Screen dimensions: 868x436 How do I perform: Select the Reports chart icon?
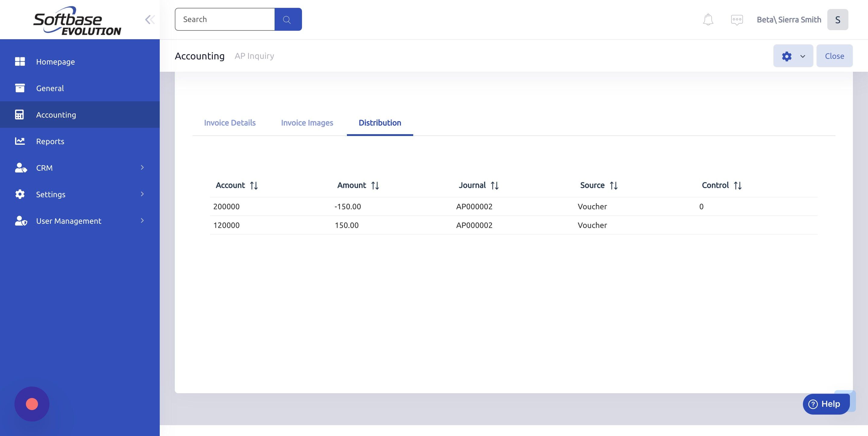point(20,141)
